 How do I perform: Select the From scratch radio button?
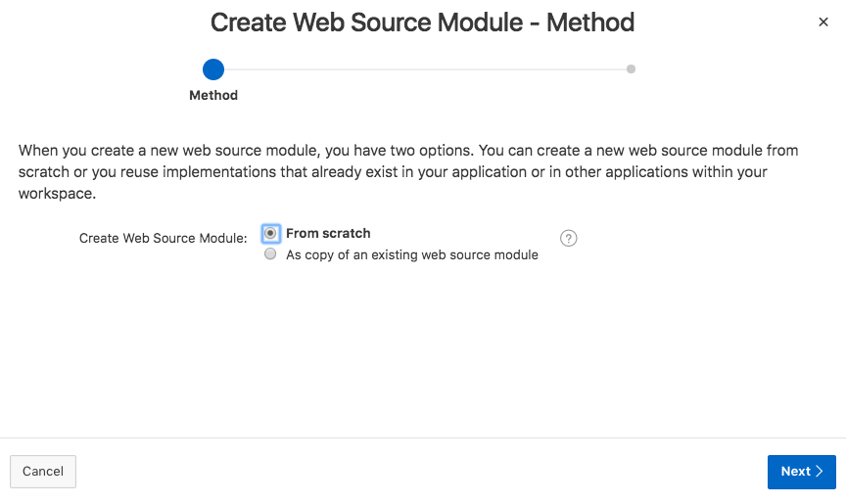[x=271, y=234]
